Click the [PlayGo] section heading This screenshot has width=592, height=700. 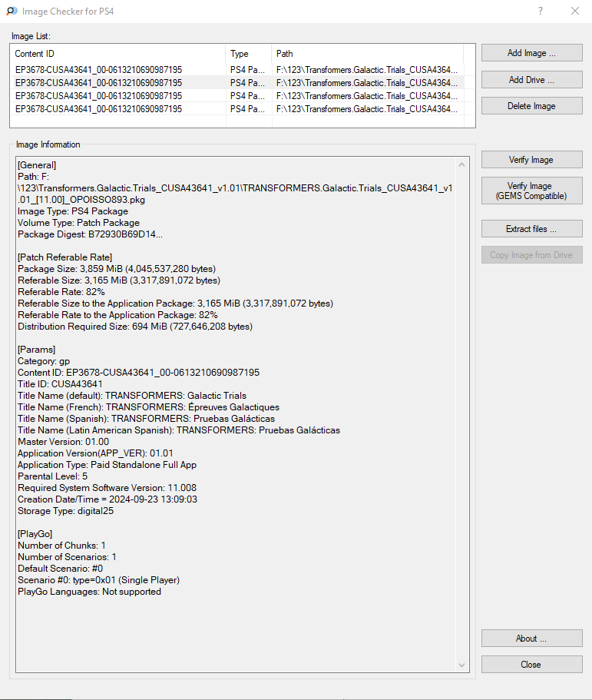tap(35, 534)
